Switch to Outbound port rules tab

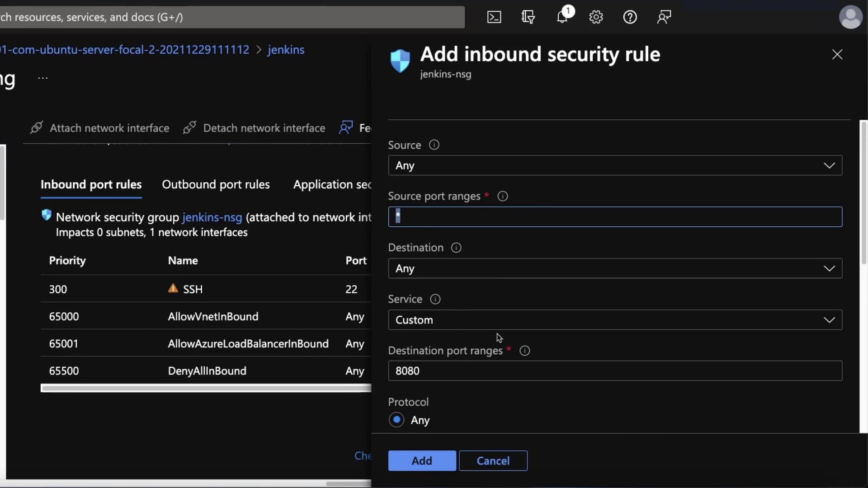[x=216, y=185]
